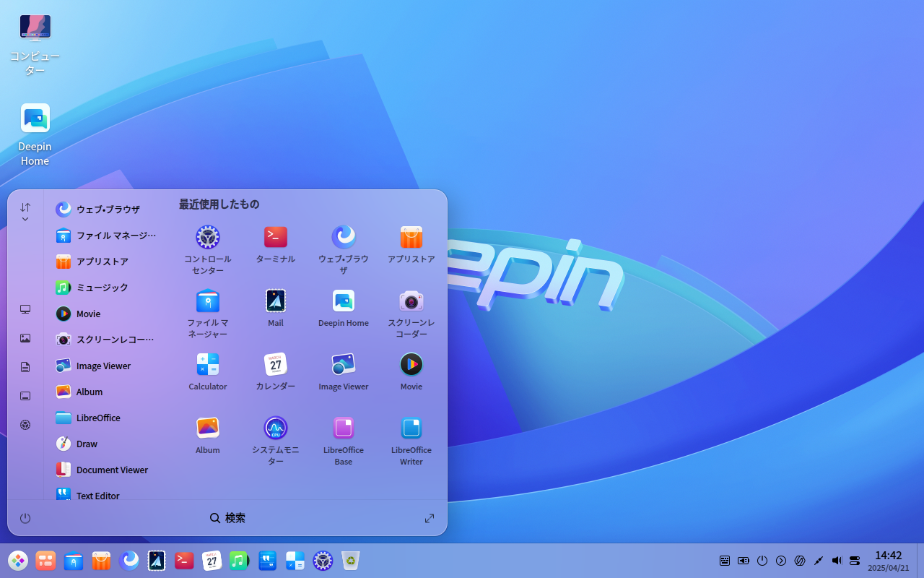Select Album in the launcher app list
924x578 pixels.
(x=107, y=392)
